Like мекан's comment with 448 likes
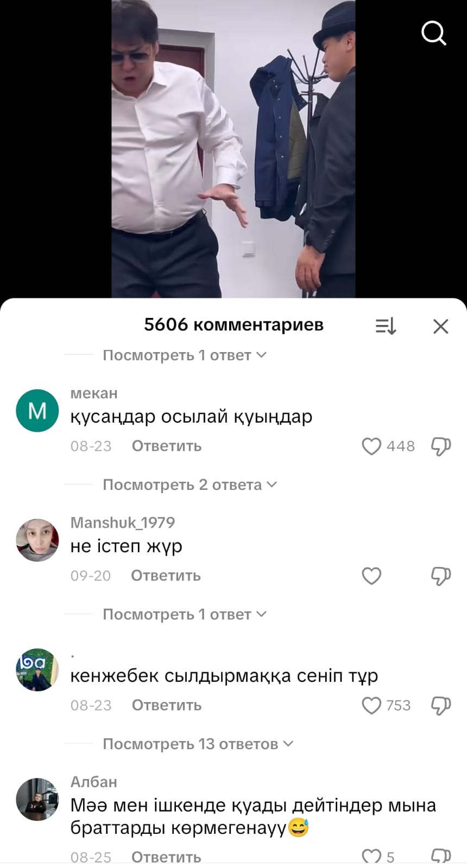Screen dimensions: 467x868 pos(371,446)
